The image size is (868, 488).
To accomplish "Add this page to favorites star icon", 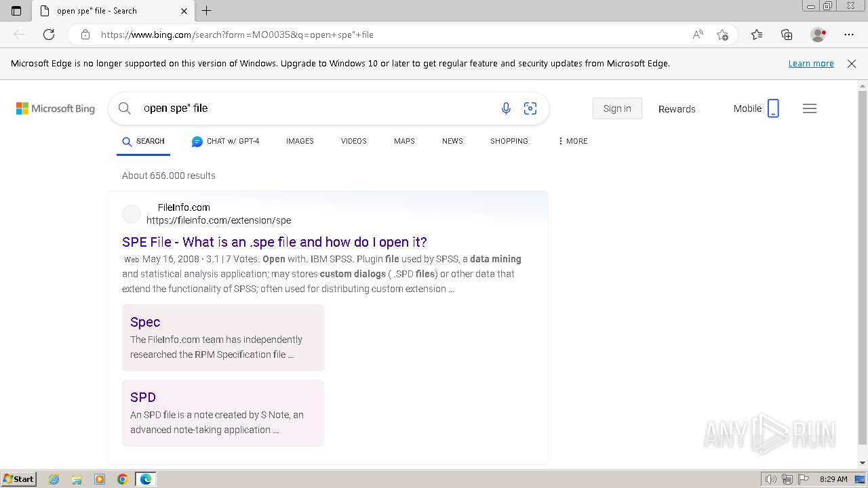I will click(x=722, y=35).
